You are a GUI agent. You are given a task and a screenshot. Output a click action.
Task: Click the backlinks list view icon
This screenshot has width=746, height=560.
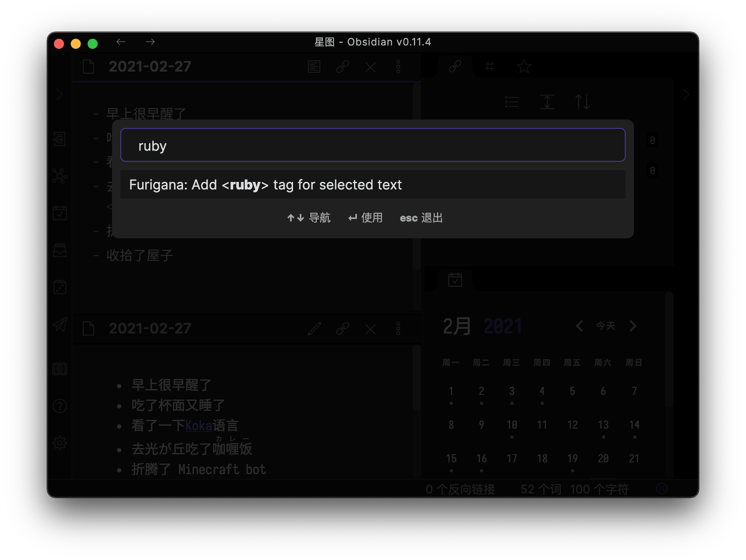click(512, 101)
